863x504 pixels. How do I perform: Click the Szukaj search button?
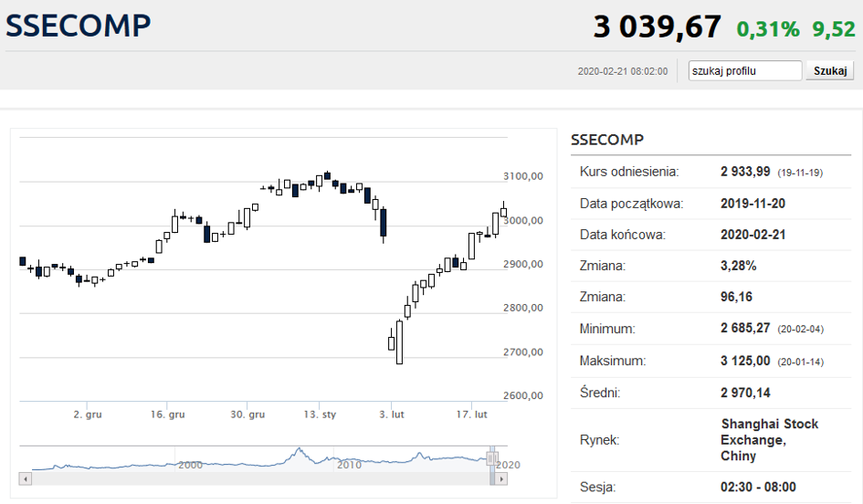[829, 71]
